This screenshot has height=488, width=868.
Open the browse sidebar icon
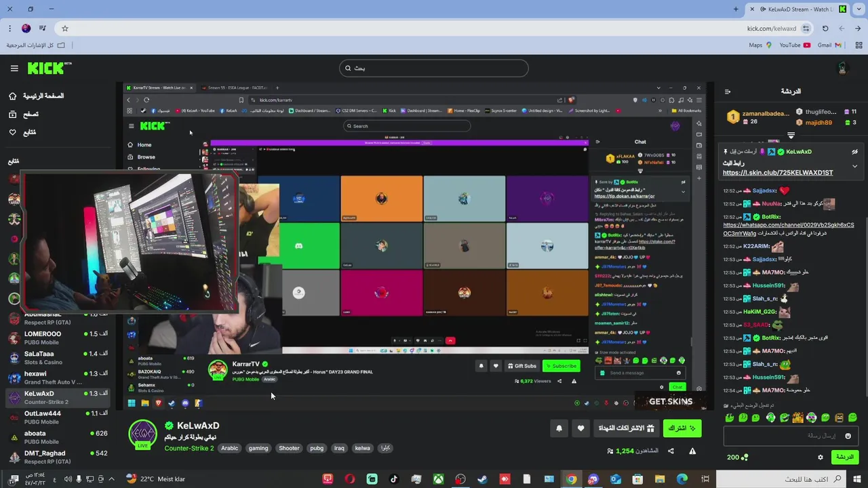13,115
